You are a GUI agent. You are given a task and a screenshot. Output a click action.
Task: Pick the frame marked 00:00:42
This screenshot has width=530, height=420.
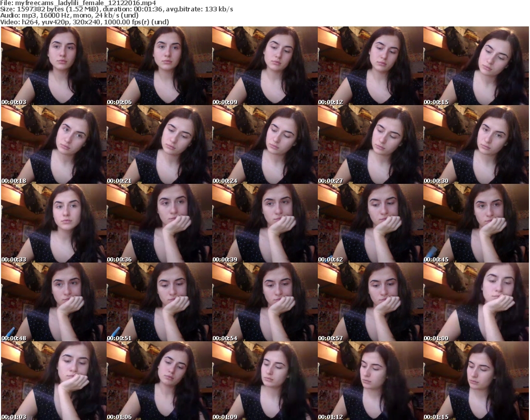(370, 224)
